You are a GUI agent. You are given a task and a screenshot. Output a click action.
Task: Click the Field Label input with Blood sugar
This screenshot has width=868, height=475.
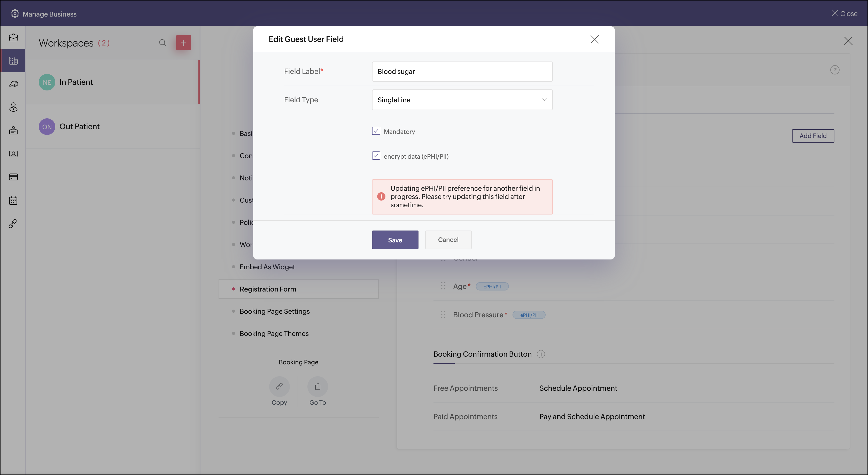462,72
